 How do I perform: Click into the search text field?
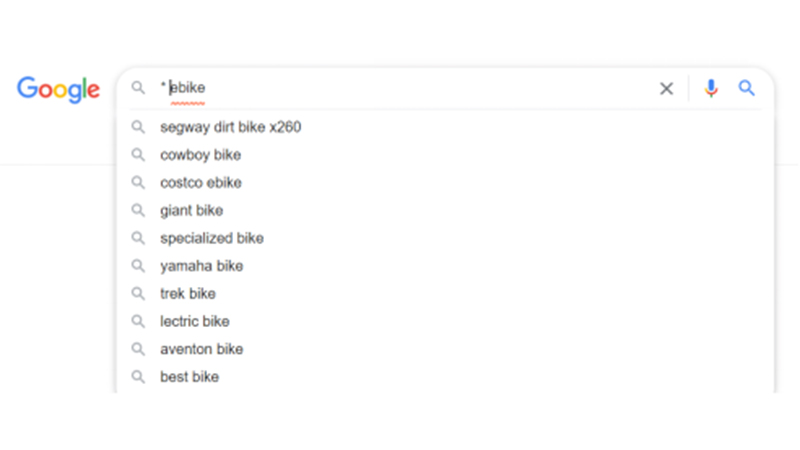coord(406,88)
